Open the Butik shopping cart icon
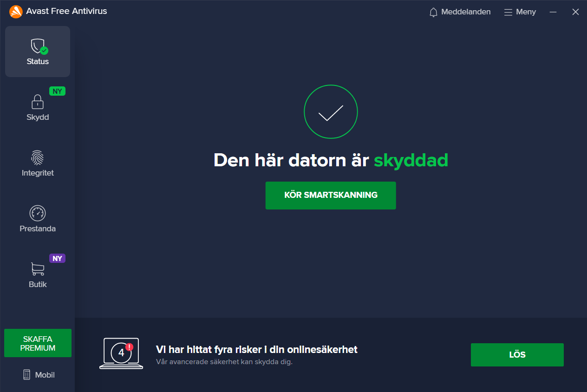Image resolution: width=587 pixels, height=392 pixels. coord(38,269)
